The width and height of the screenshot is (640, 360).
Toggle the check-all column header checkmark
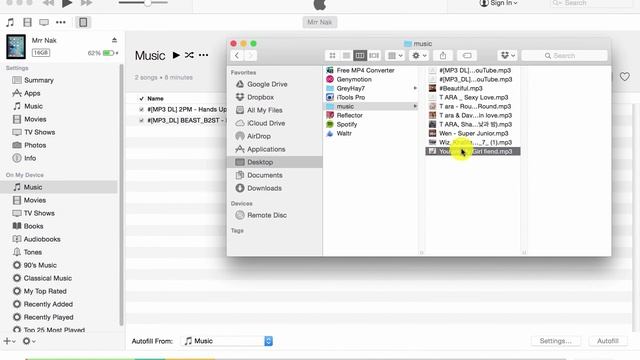pyautogui.click(x=142, y=98)
